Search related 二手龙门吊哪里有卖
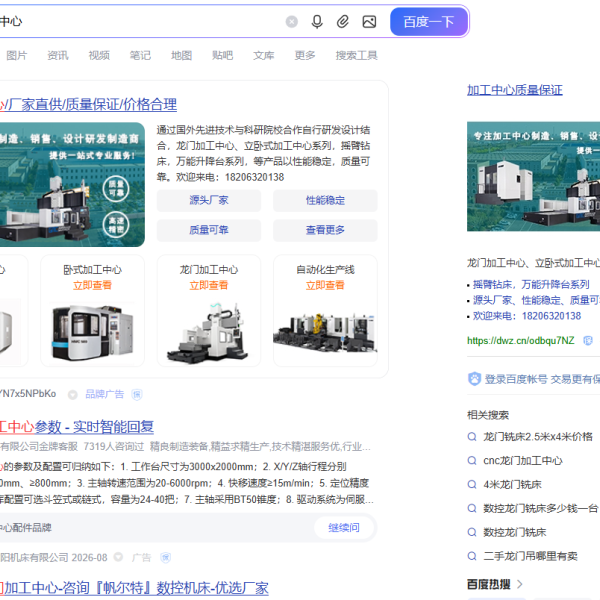 pos(530,556)
